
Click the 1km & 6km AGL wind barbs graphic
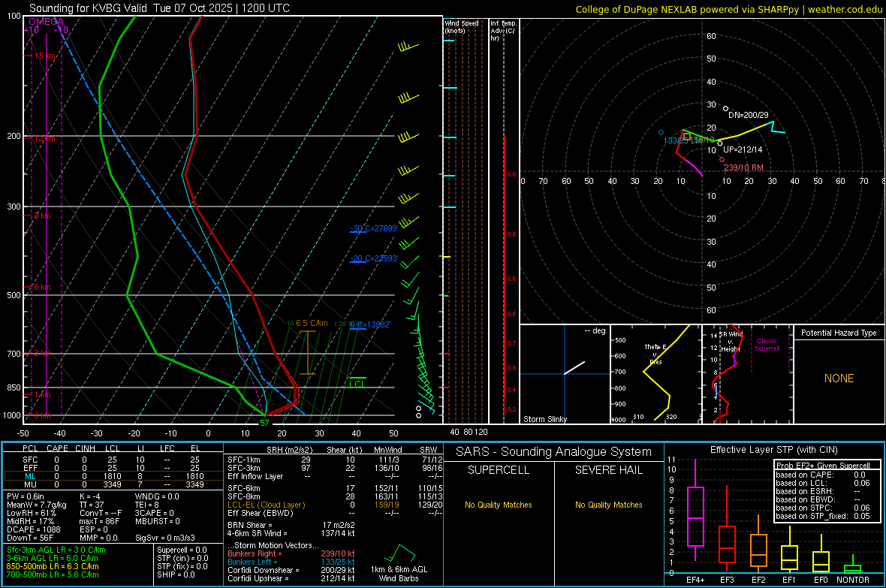click(x=399, y=553)
